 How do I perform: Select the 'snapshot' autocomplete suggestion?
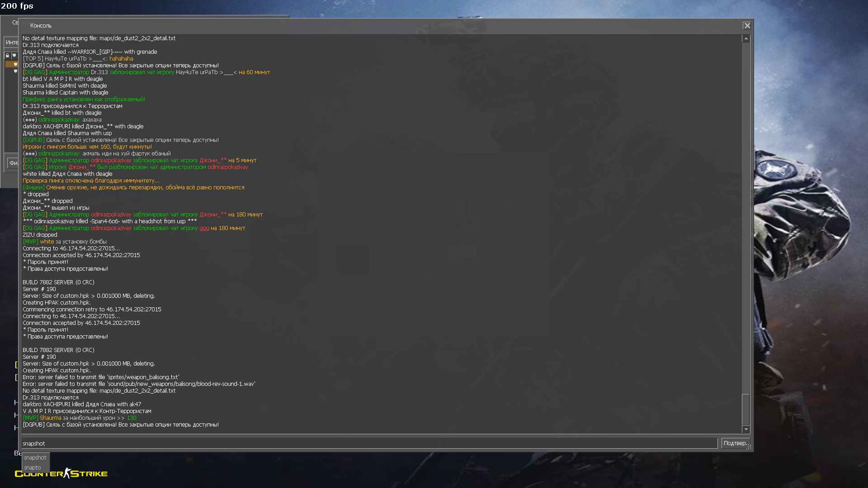point(35,458)
